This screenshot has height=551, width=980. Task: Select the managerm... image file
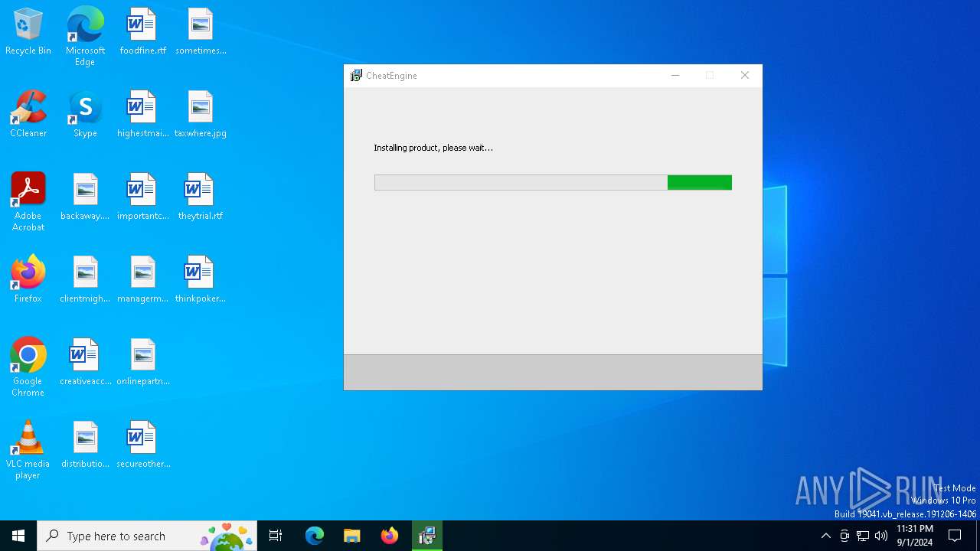(x=142, y=280)
